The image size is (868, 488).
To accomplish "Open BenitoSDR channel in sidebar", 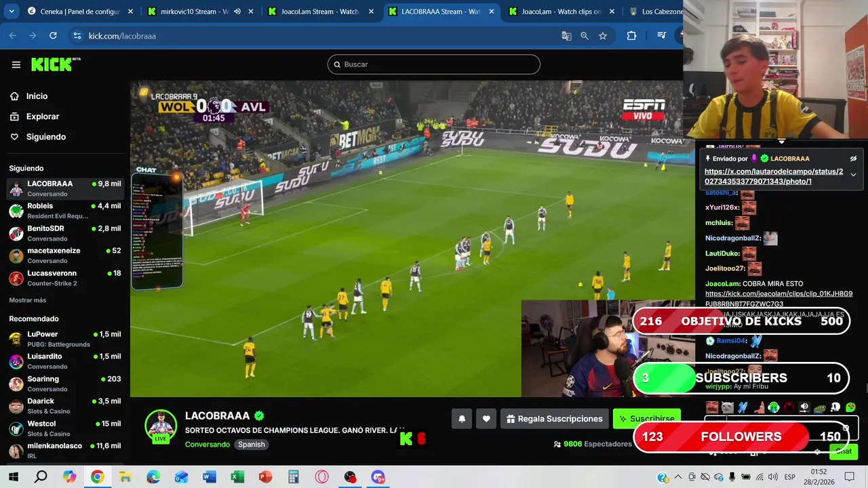I will 65,233.
